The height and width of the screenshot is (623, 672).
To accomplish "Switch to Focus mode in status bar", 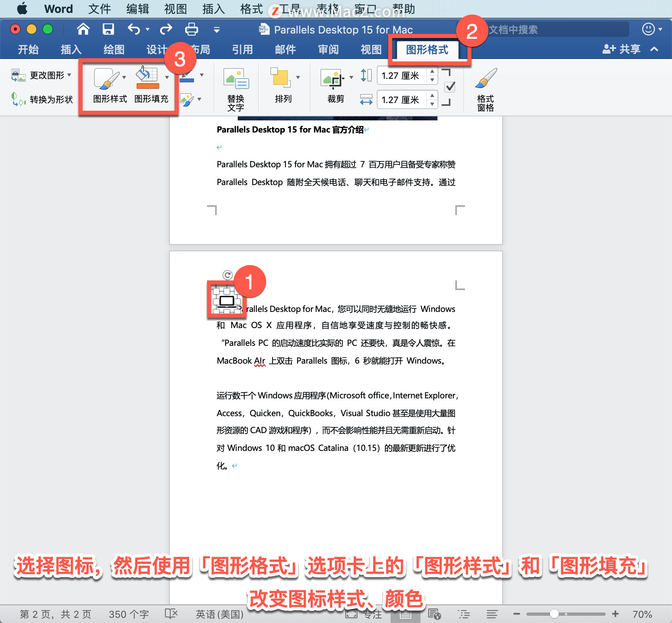I will tap(363, 614).
